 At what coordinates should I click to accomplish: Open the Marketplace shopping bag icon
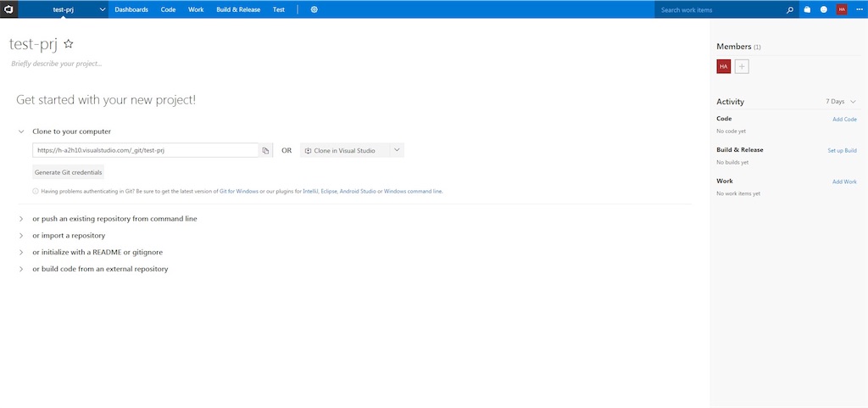coord(807,9)
